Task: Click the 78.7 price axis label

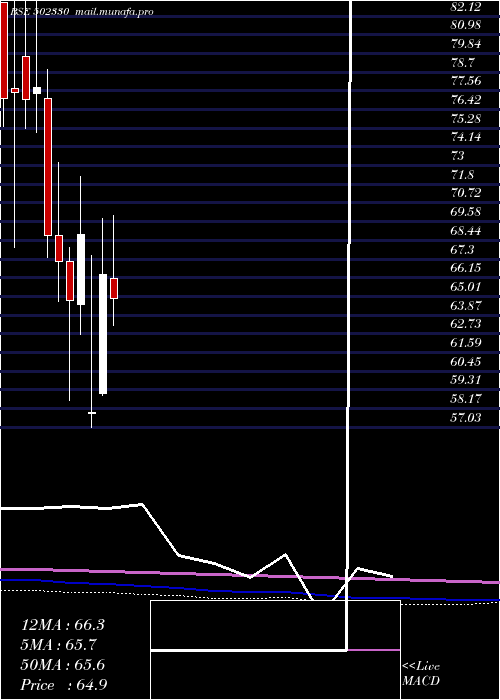Action: pyautogui.click(x=462, y=62)
